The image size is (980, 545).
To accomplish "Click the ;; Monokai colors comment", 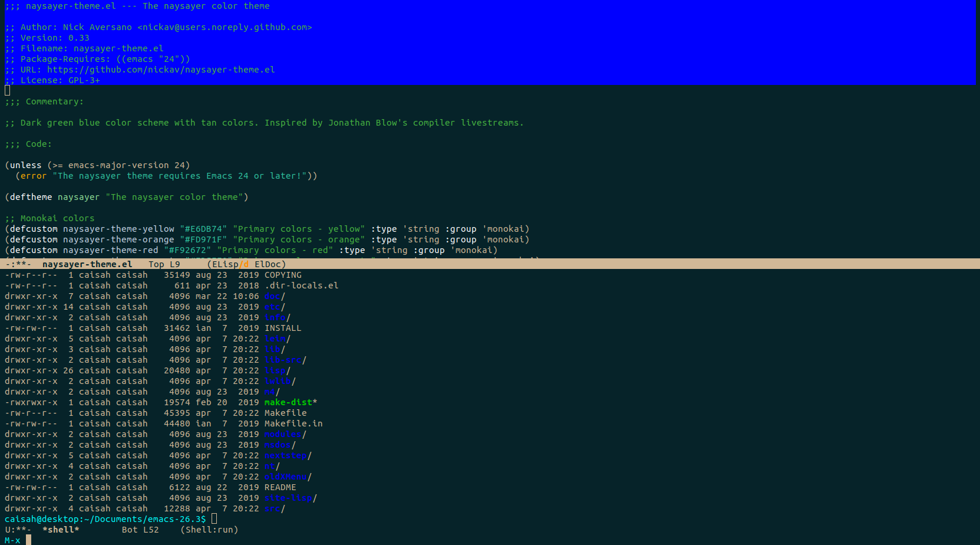I will 50,218.
